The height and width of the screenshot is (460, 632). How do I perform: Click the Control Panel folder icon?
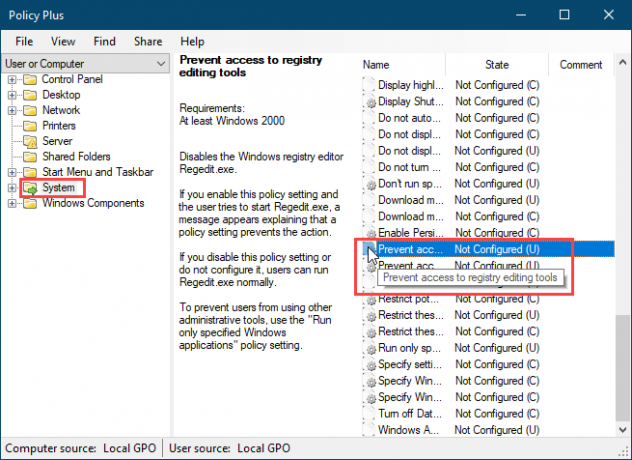click(x=30, y=79)
